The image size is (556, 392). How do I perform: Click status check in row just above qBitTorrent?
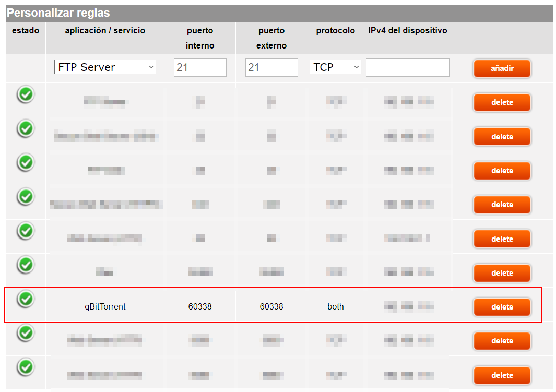click(26, 265)
